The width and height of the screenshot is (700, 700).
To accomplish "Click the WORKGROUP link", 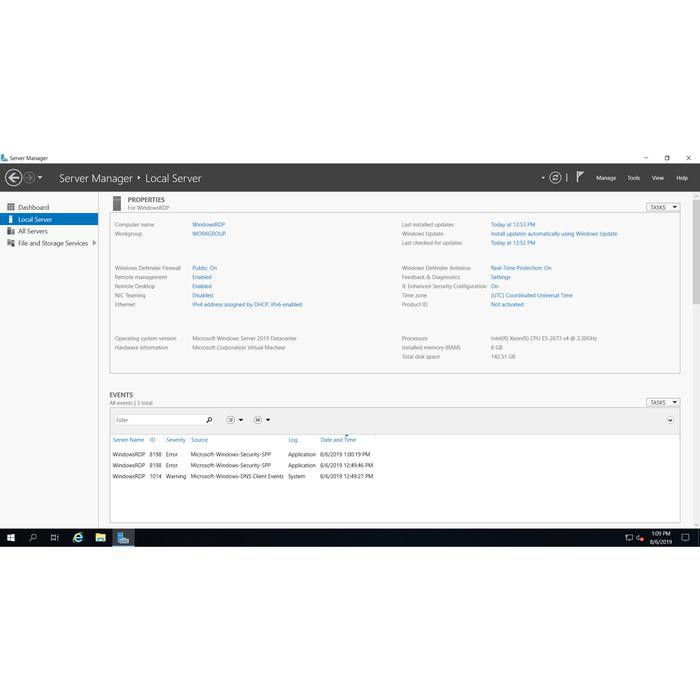I will pos(209,233).
